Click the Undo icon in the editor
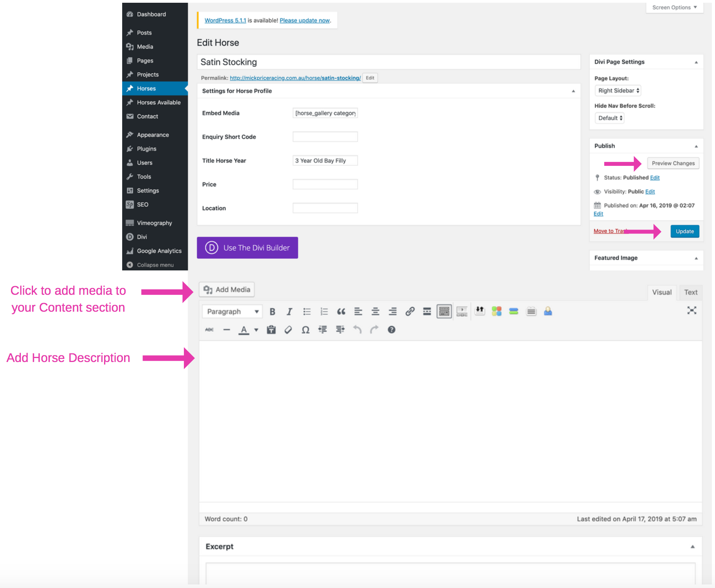 pos(357,329)
